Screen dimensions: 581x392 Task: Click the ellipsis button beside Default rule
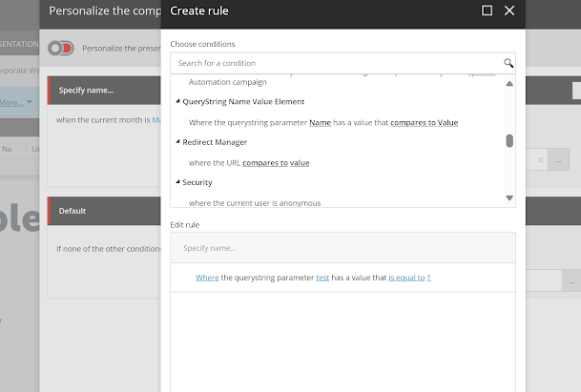(x=571, y=282)
